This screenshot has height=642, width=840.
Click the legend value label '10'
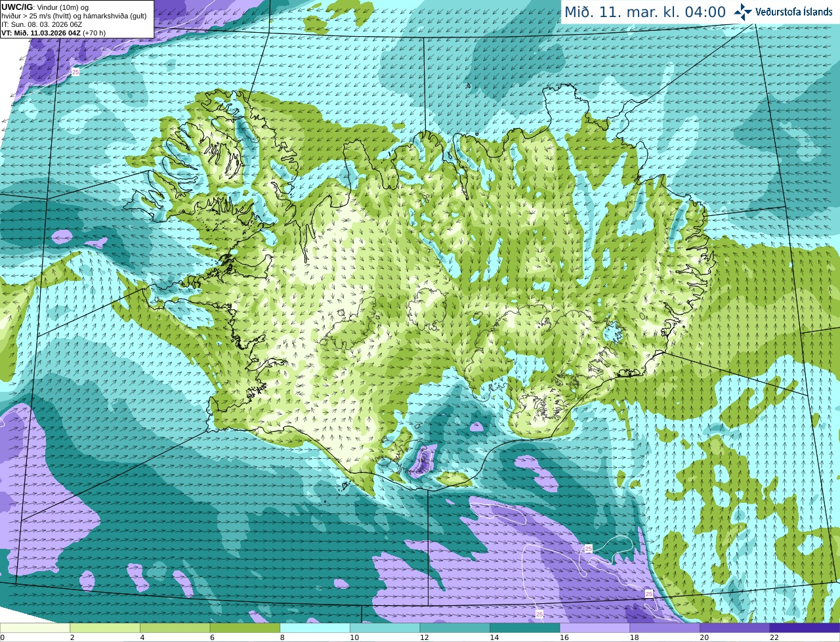(x=354, y=637)
